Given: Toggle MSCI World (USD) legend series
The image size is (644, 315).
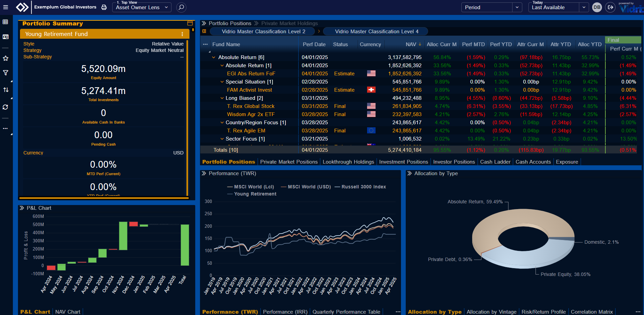Looking at the screenshot, I should pos(306,187).
